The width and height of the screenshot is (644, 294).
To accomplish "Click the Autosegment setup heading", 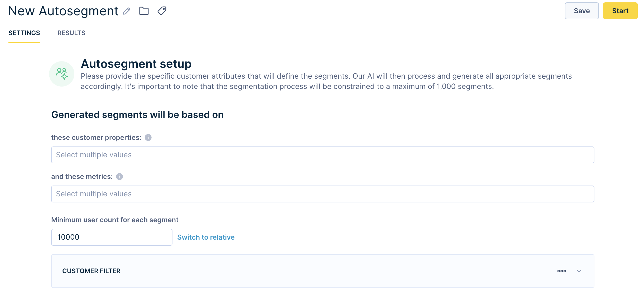I will click(x=136, y=64).
